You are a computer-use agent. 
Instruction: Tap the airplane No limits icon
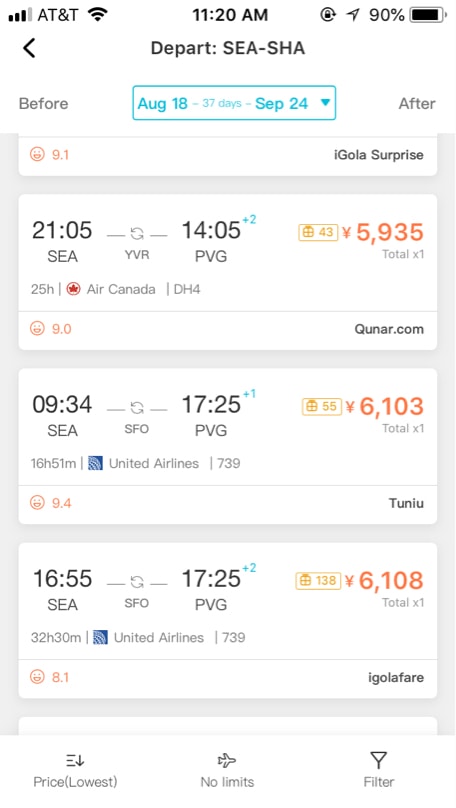tap(227, 760)
